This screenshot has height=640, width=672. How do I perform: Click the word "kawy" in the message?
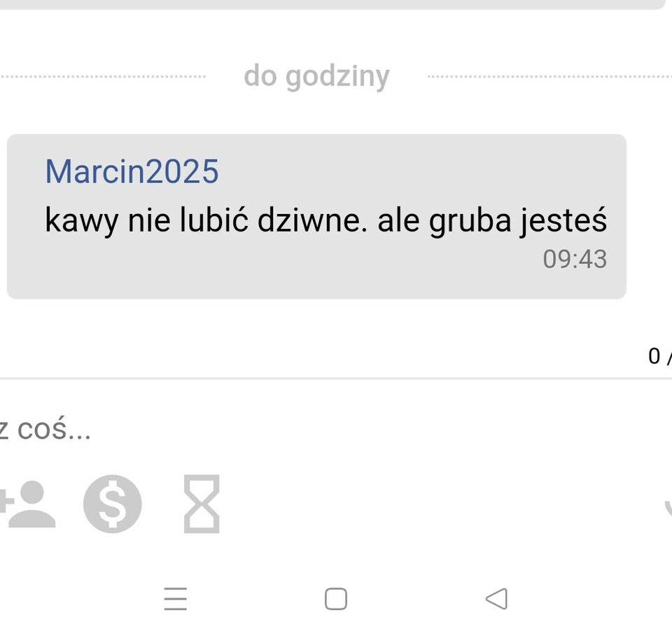point(81,220)
